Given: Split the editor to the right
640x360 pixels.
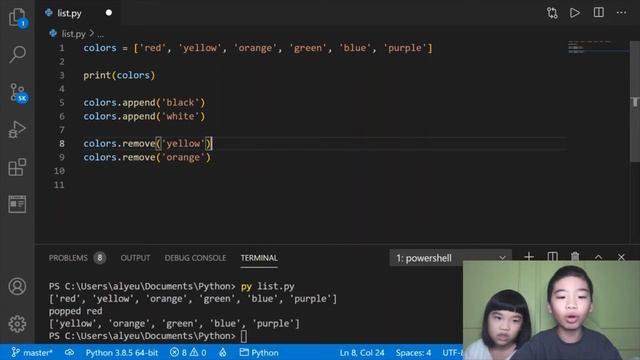Looking at the screenshot, I should tap(598, 13).
